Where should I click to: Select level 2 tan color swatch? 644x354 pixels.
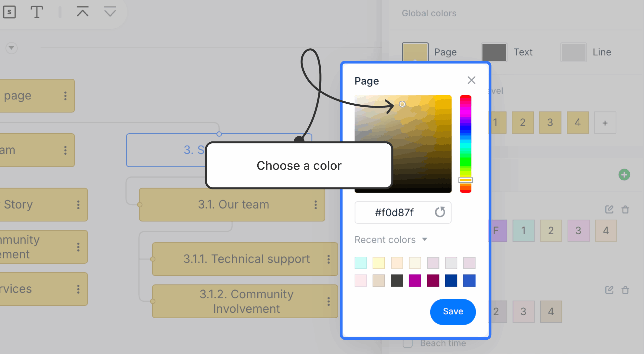tap(523, 123)
